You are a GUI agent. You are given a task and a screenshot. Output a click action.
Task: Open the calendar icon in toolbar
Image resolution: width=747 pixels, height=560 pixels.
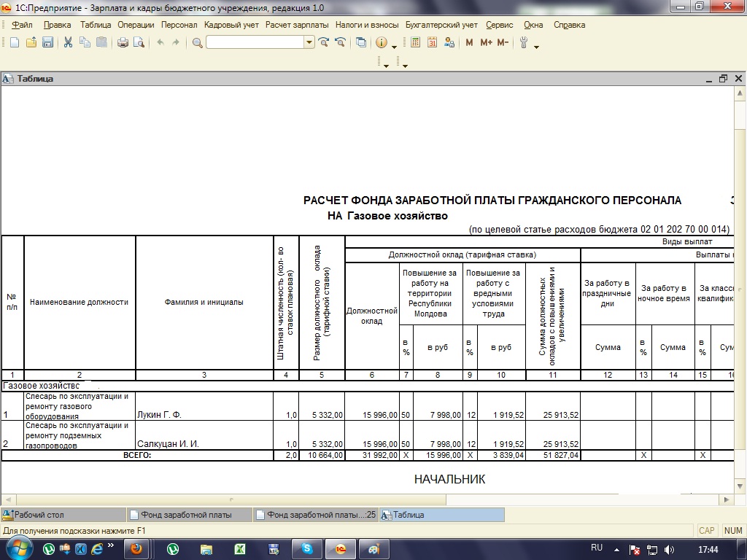point(433,42)
